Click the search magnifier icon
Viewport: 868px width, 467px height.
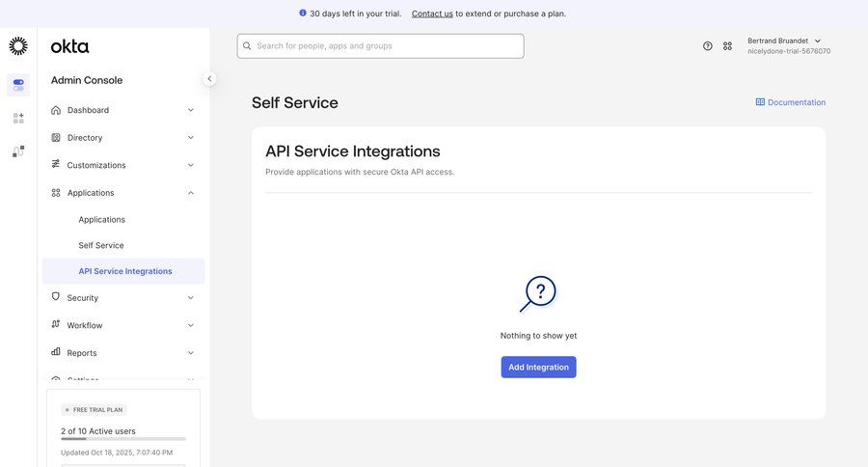coord(247,46)
